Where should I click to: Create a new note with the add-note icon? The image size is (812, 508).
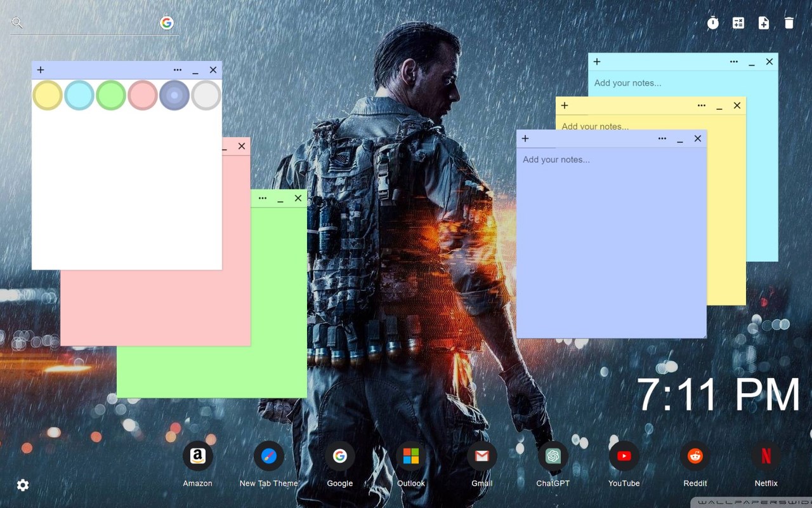coord(764,23)
